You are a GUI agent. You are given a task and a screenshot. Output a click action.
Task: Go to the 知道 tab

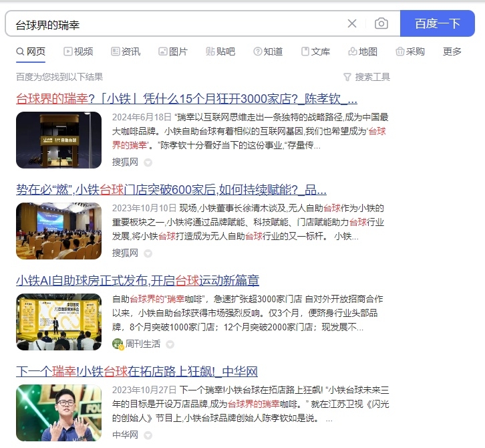pos(268,51)
